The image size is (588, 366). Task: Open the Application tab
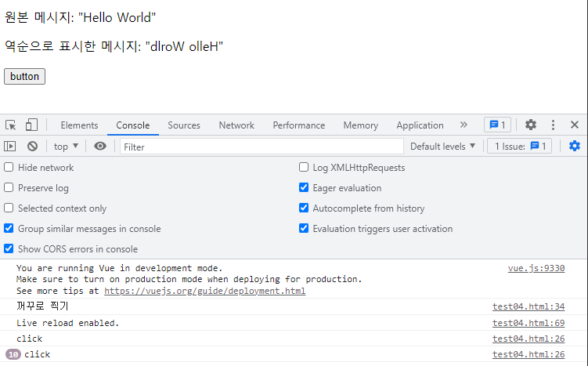(420, 125)
